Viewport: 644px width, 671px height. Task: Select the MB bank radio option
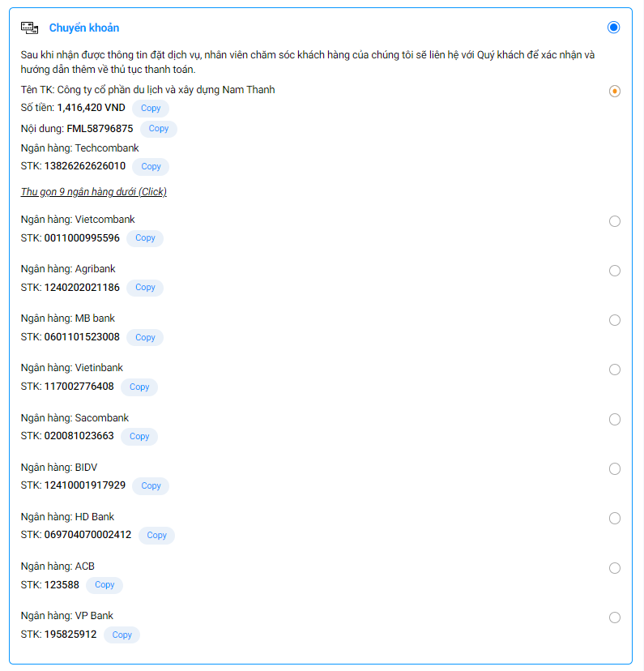(x=615, y=320)
